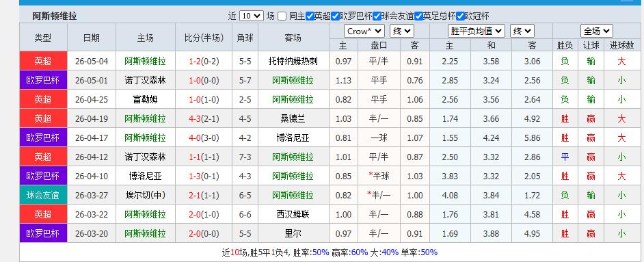The image size is (644, 262).
Task: Open the Crow* bookmaker dropdown
Action: point(364,31)
